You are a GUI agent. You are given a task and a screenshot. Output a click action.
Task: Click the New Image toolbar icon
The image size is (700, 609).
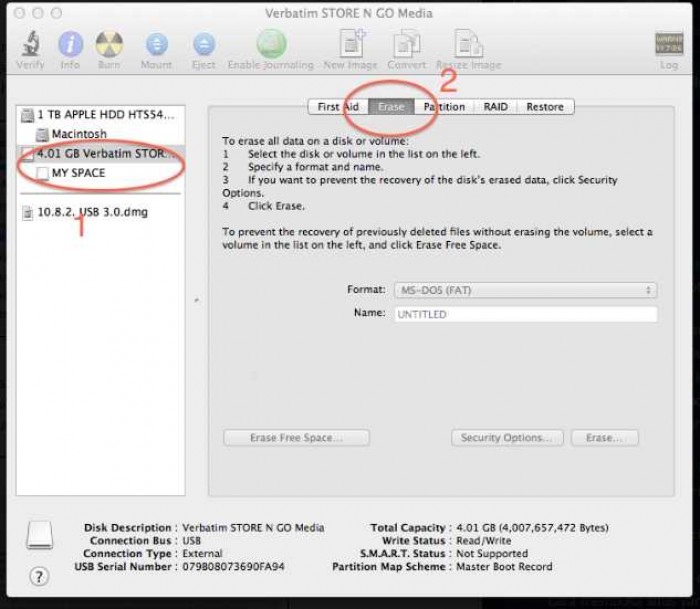pyautogui.click(x=352, y=43)
